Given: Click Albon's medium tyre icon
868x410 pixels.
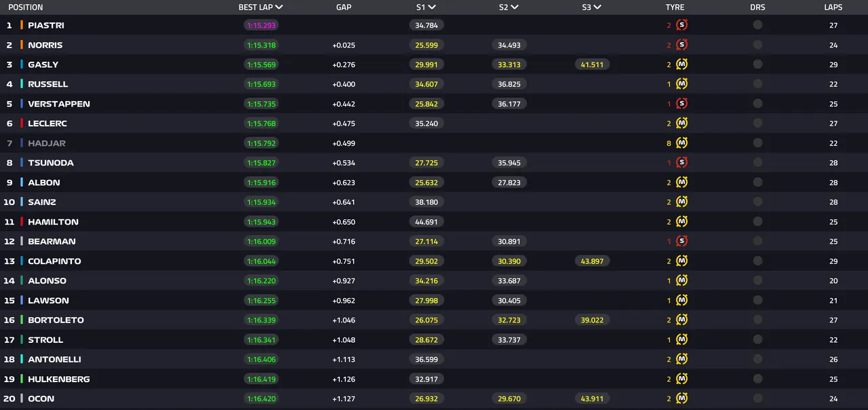Looking at the screenshot, I should 682,183.
